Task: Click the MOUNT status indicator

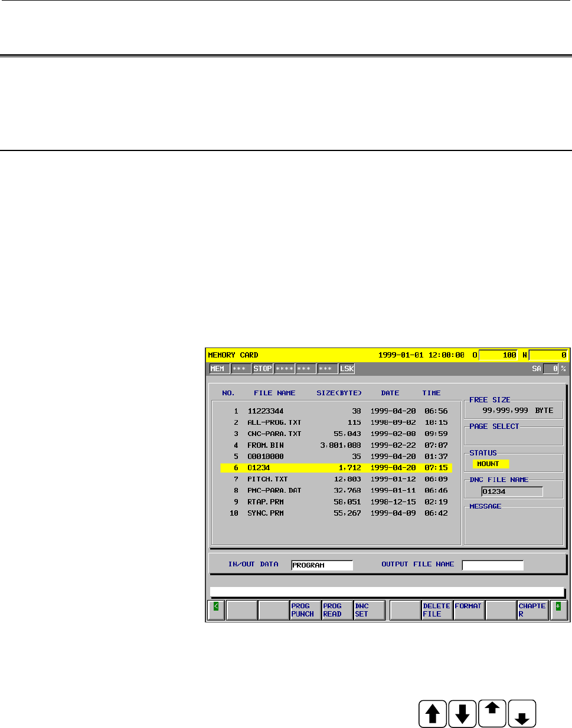Action: pos(489,464)
